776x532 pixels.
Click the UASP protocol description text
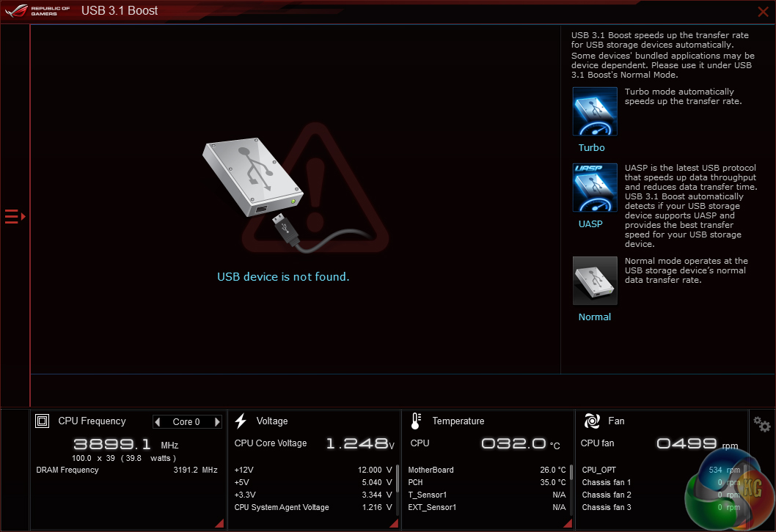690,206
